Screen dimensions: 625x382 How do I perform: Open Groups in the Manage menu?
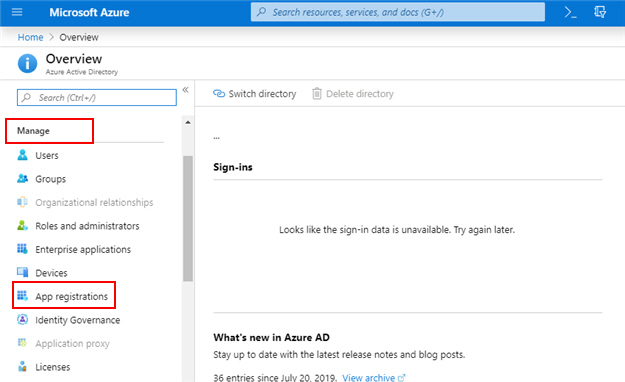[51, 179]
